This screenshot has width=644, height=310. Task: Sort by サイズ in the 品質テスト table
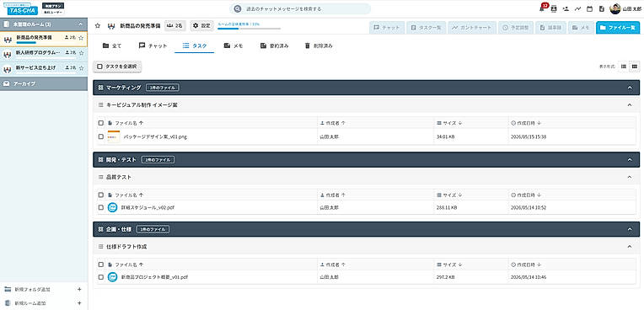[x=450, y=195]
